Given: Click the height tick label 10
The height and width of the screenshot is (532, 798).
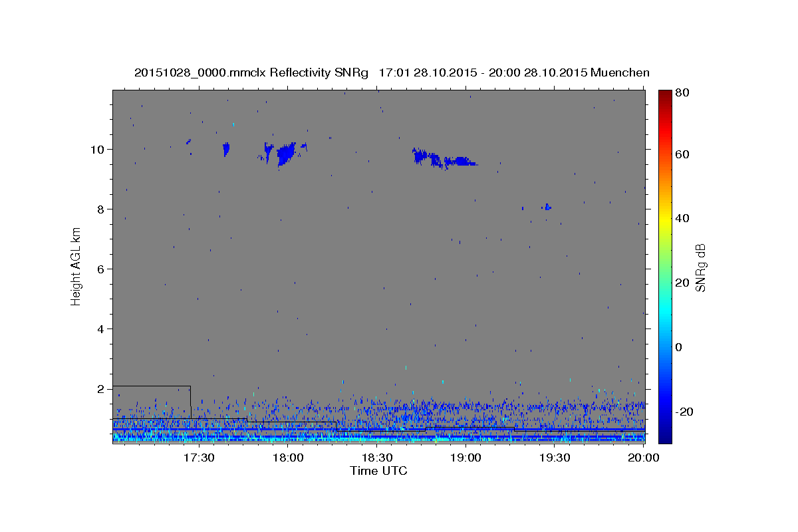Looking at the screenshot, I should [98, 150].
